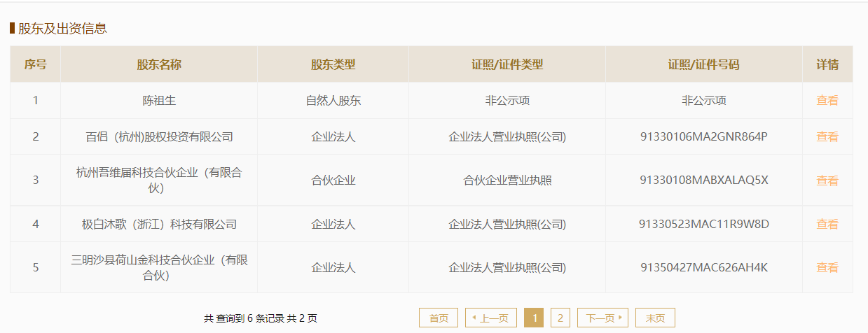Screen dimensions: 868x333
Task: Click 企业法人营业执照(公司) in 三明沙县 row
Action: [507, 267]
